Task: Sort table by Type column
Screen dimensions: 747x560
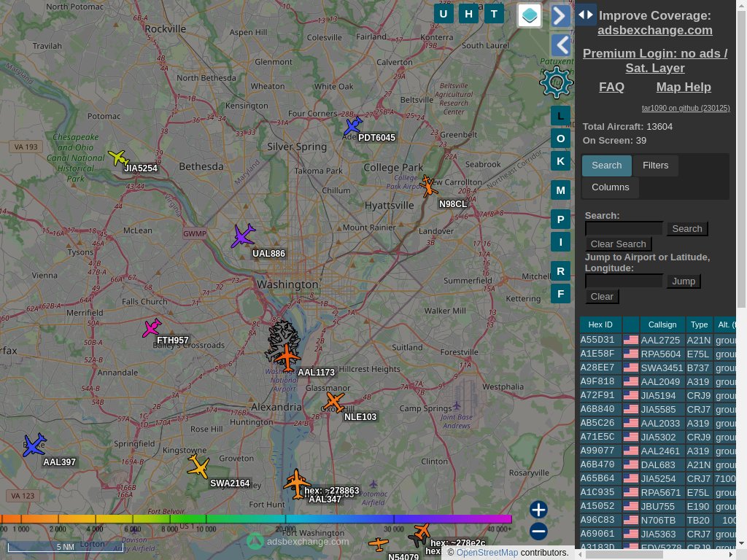Action: 699,324
